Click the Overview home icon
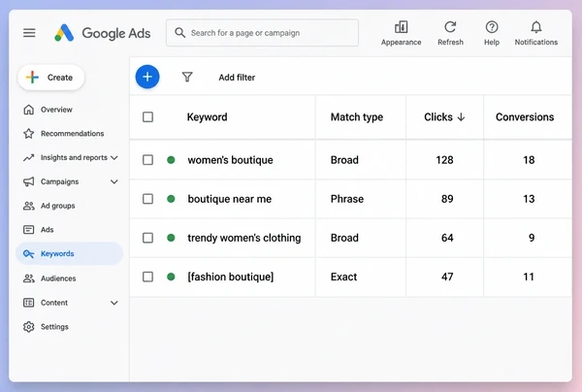Viewport: 582px width, 392px height. pos(28,110)
